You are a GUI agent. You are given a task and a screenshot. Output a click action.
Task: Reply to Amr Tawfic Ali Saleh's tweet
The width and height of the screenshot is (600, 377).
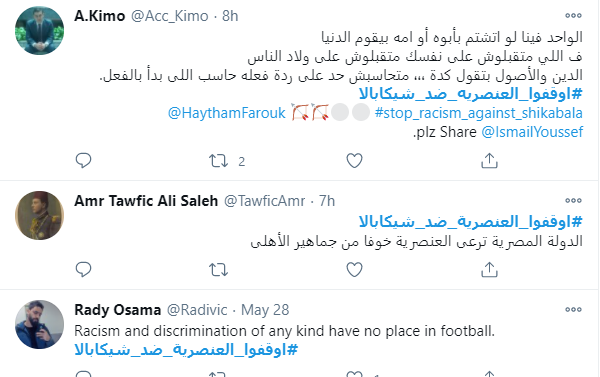pos(83,269)
